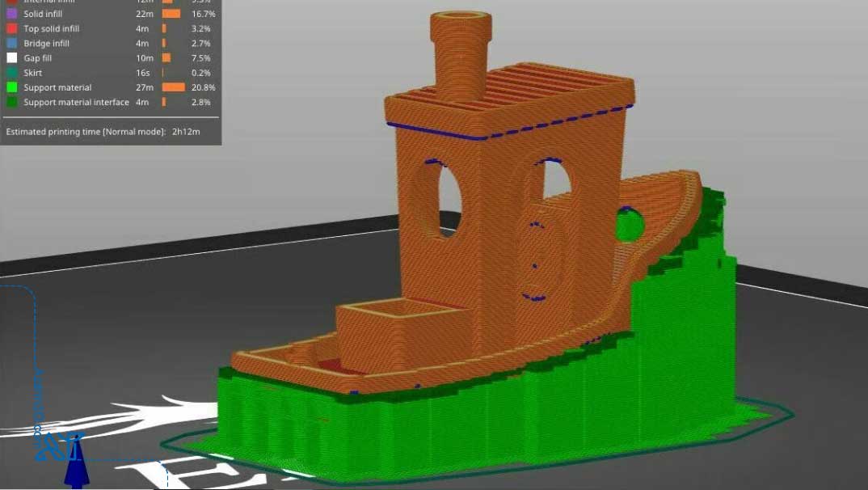868x490 pixels.
Task: Click the blue axis arrow indicator
Action: 77,464
